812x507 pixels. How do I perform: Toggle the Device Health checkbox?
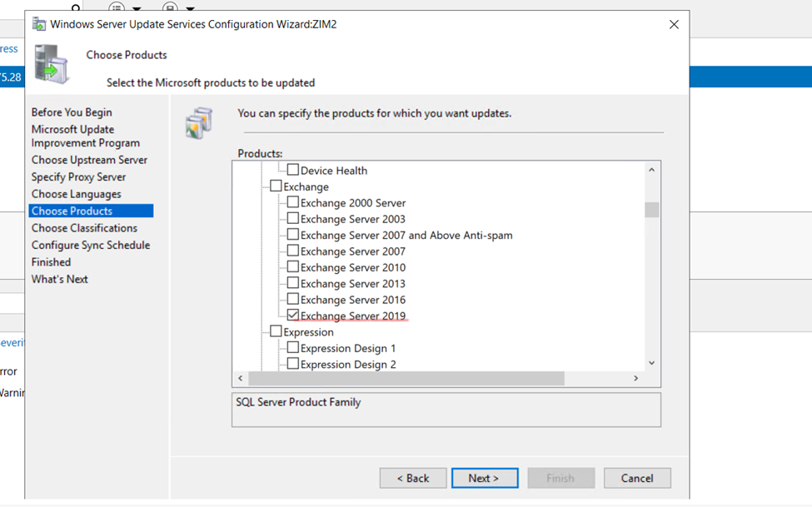[293, 170]
